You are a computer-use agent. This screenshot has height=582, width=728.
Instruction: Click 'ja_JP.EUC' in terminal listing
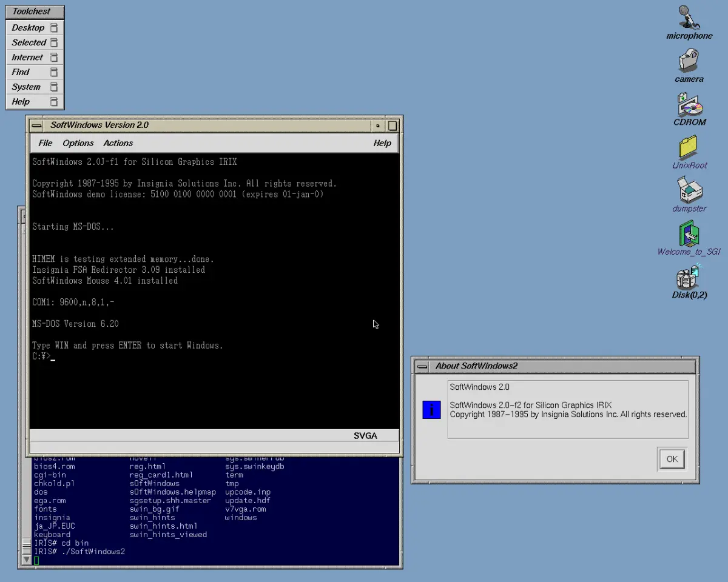point(55,526)
